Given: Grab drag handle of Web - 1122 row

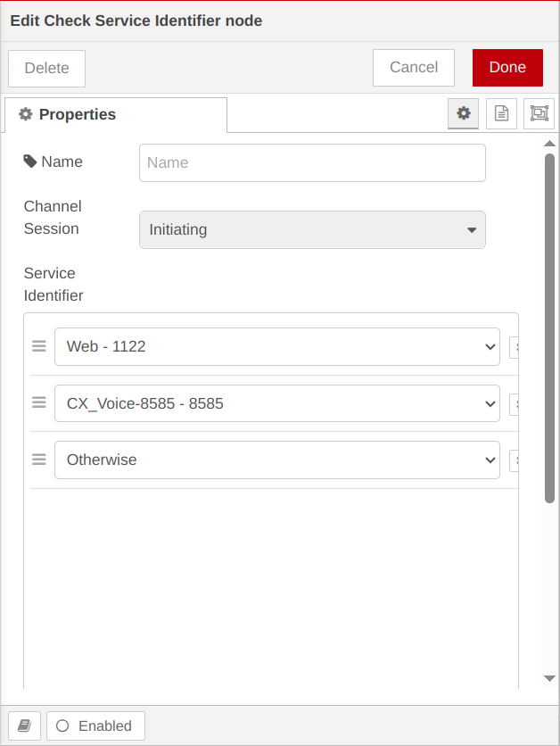Looking at the screenshot, I should click(x=39, y=346).
